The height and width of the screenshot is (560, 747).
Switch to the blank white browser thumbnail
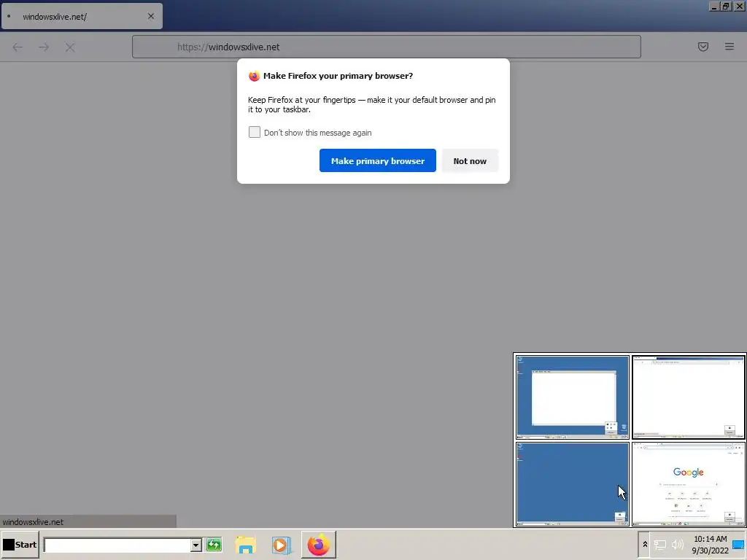point(689,397)
